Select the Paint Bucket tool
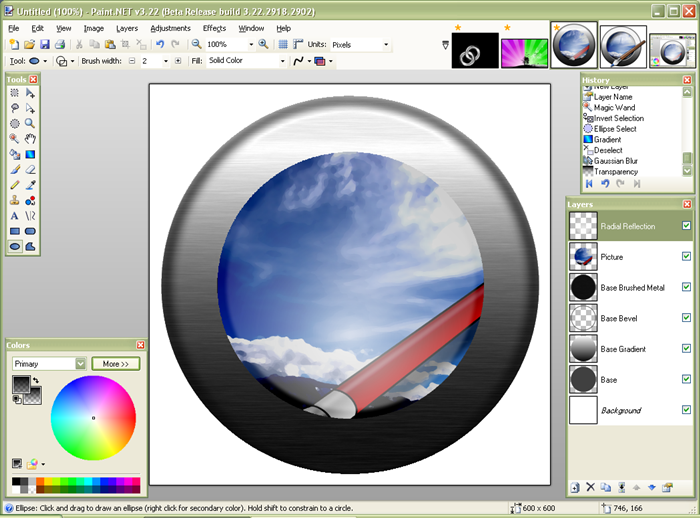 (15, 155)
